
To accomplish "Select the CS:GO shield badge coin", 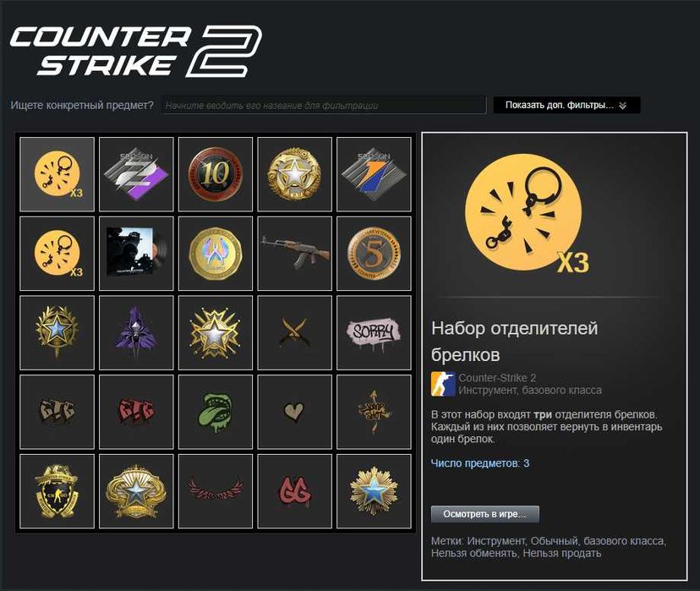I will tap(57, 491).
